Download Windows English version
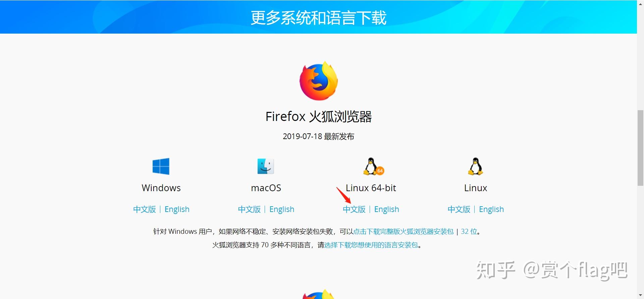Viewport: 644px width, 299px height. 177,209
